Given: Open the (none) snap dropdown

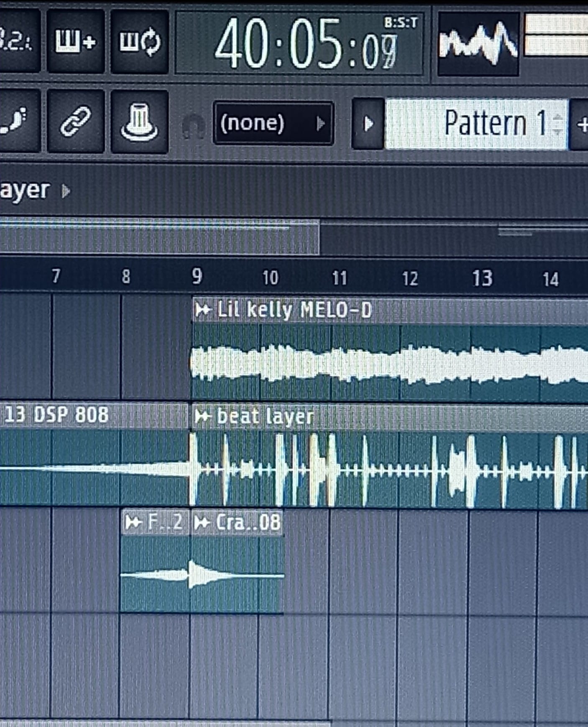Looking at the screenshot, I should click(x=274, y=123).
